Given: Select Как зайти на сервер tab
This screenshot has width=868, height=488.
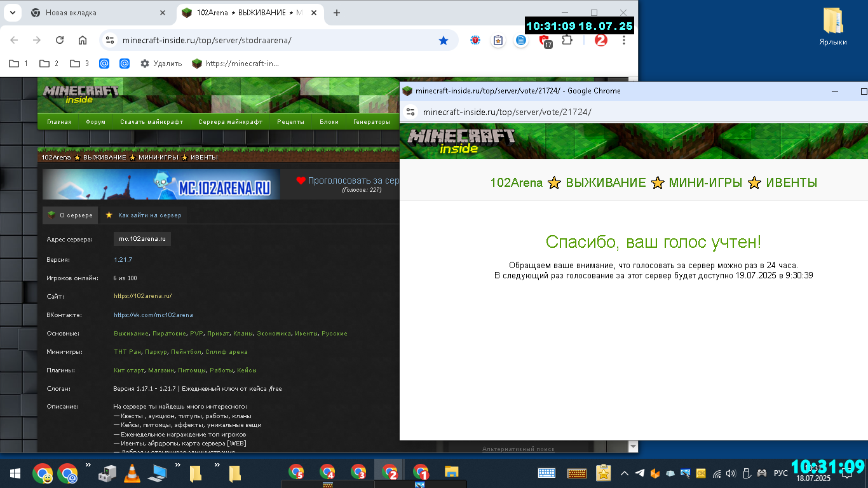Looking at the screenshot, I should pos(144,215).
